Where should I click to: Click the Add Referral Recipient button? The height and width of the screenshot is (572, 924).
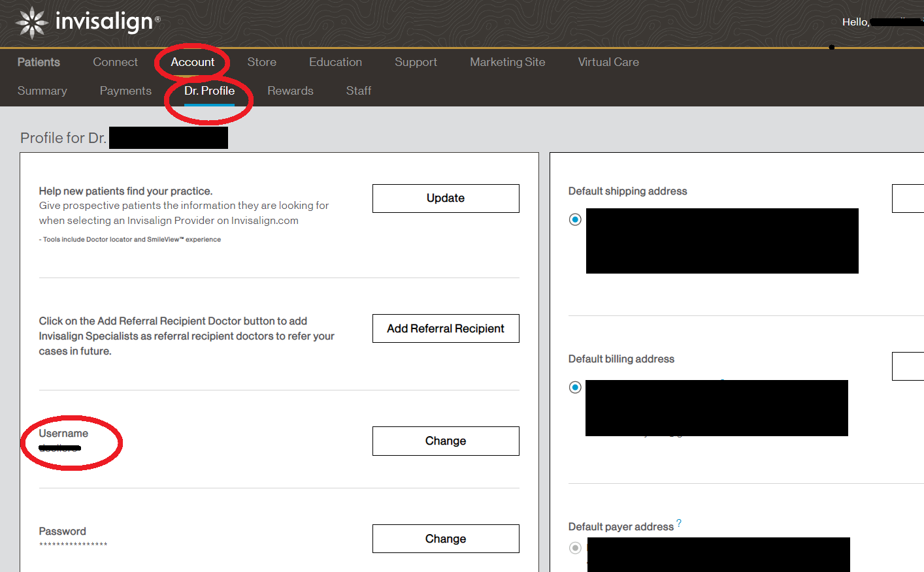pyautogui.click(x=446, y=328)
